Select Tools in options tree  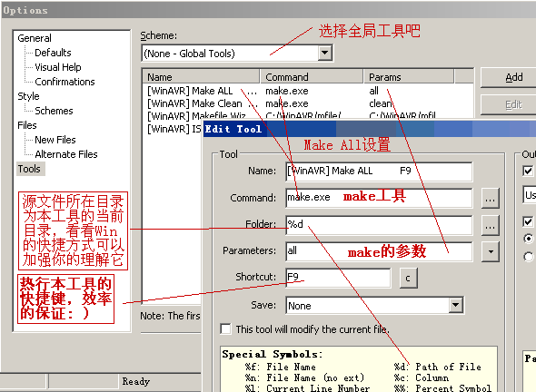click(29, 169)
